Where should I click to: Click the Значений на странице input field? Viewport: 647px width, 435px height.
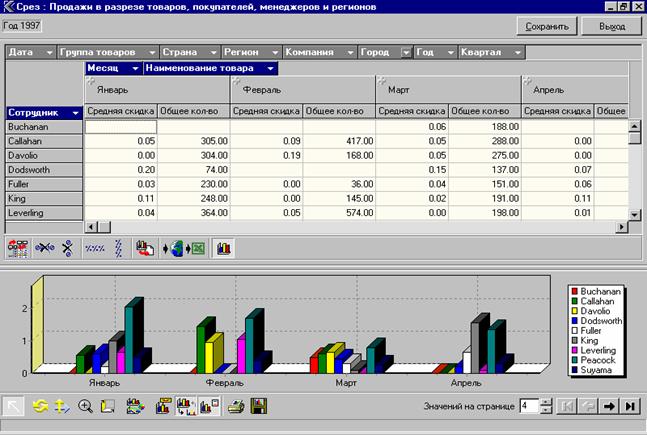(x=527, y=406)
